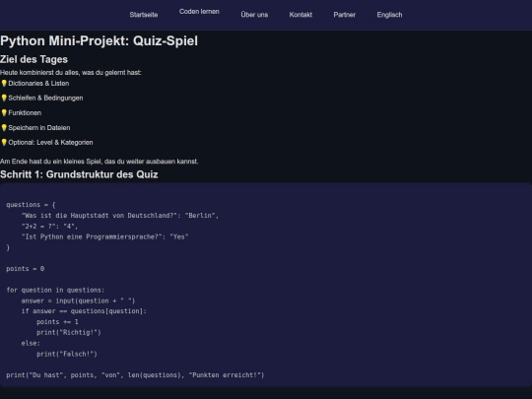
Task: Click the text Dictionaries & Listen
Action: [38, 83]
